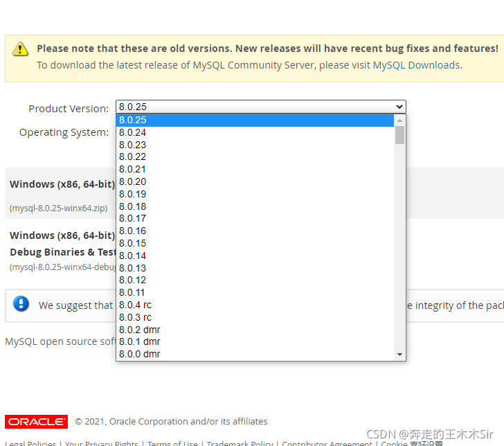Viewport: 504px width, 446px height.
Task: Choose version 8.0.23 from dropdown
Action: pyautogui.click(x=255, y=145)
